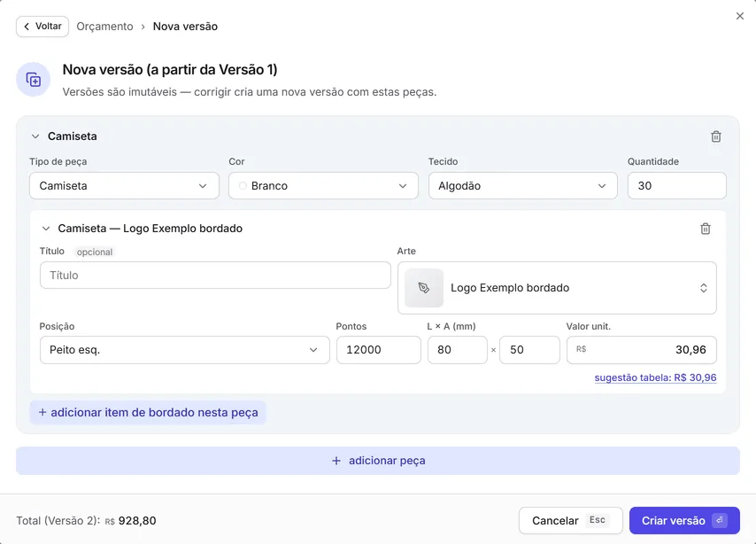Viewport: 756px width, 544px height.
Task: Open the Arte selector for Logo Exemplo bordado
Action: [x=557, y=288]
